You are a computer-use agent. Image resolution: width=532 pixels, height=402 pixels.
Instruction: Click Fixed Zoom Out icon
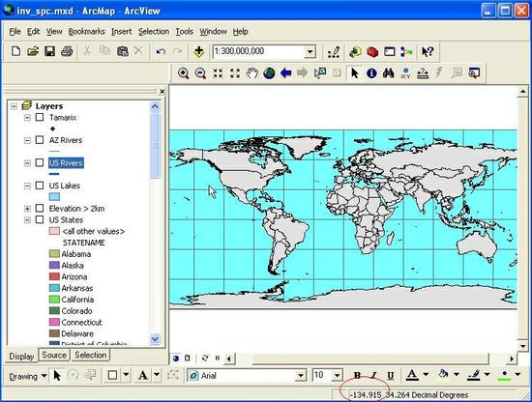[x=235, y=72]
